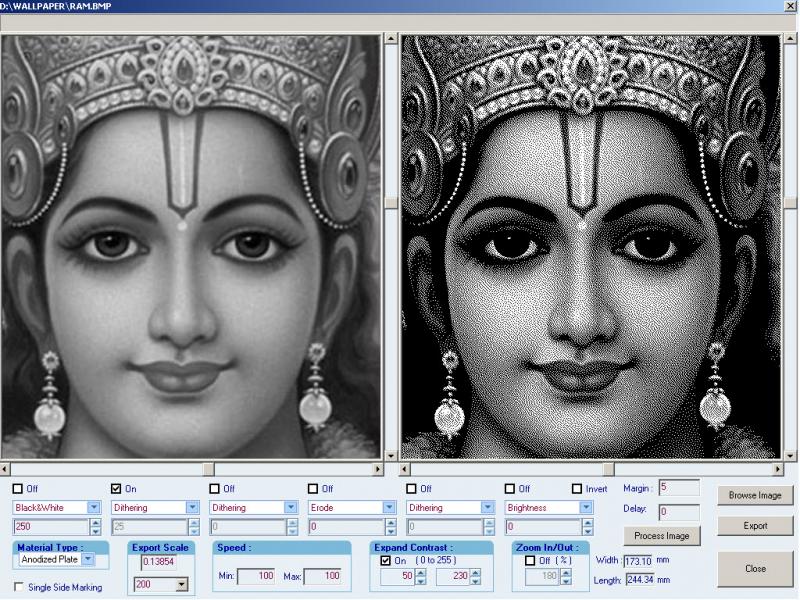This screenshot has width=800, height=600.
Task: Enable Single Side Marking
Action: [x=20, y=587]
